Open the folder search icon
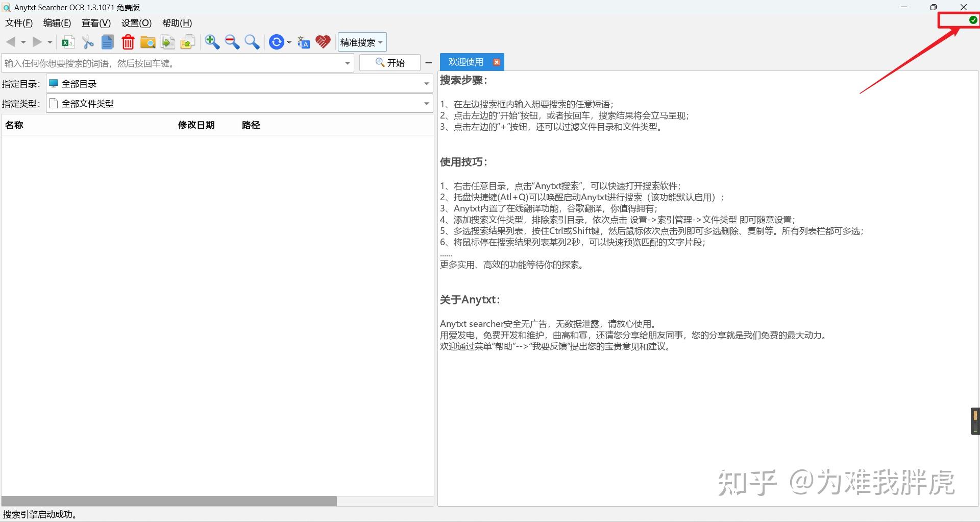Image resolution: width=980 pixels, height=522 pixels. click(148, 42)
